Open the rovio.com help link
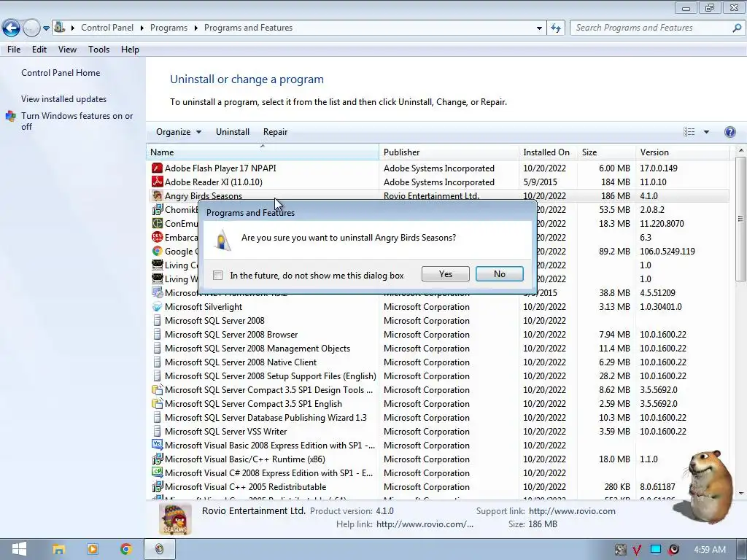 (425, 524)
